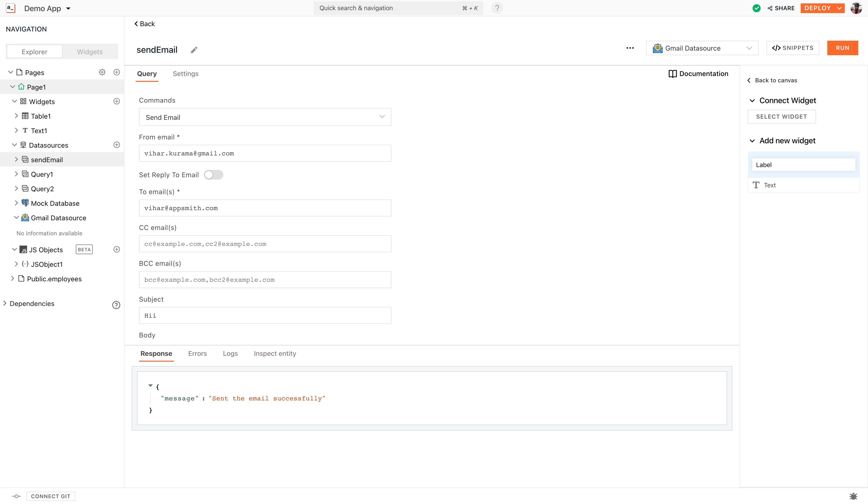Image resolution: width=868 pixels, height=504 pixels.
Task: Toggle Set Reply To Email switch
Action: (x=213, y=175)
